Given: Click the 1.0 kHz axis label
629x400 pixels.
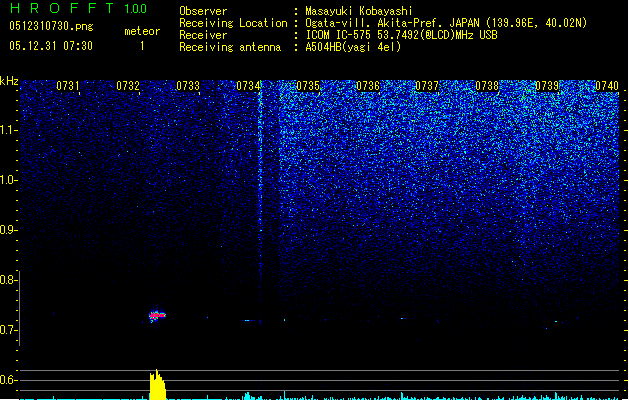Looking at the screenshot, I should click(x=8, y=180).
